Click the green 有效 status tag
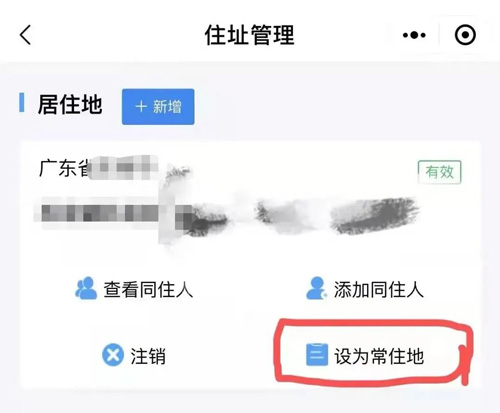This screenshot has width=500, height=413. coord(440,172)
